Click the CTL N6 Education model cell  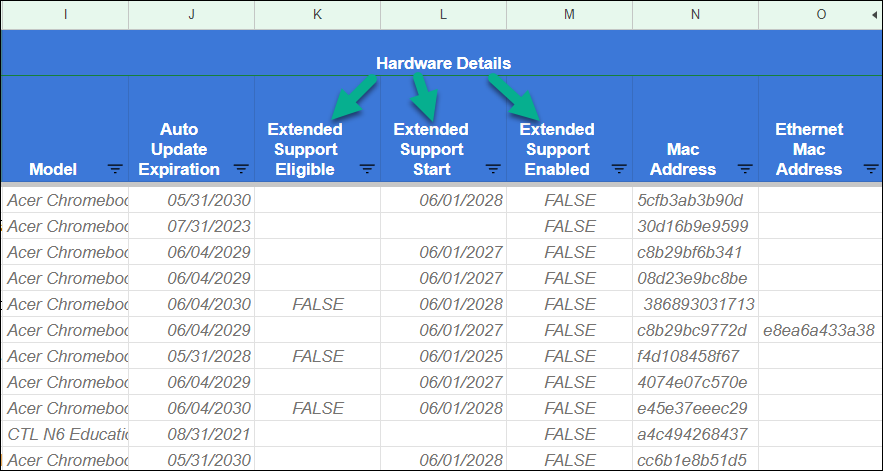(x=66, y=434)
